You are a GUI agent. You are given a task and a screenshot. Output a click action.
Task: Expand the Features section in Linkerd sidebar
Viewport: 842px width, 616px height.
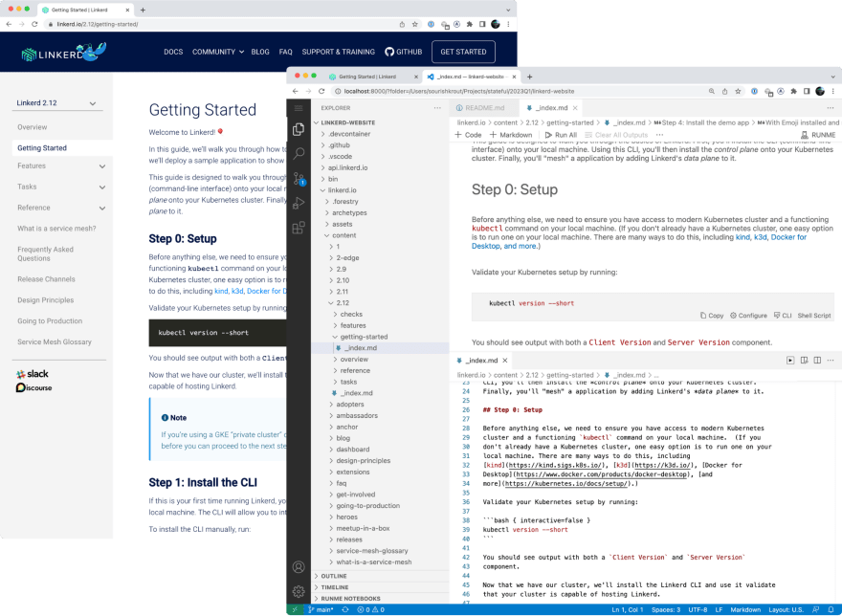coord(102,166)
